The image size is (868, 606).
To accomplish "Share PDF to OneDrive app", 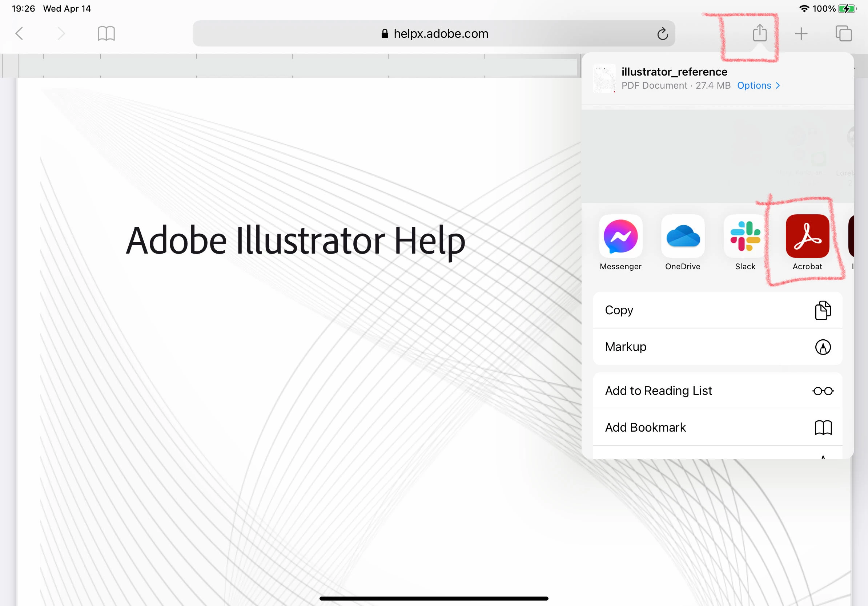I will coord(683,237).
